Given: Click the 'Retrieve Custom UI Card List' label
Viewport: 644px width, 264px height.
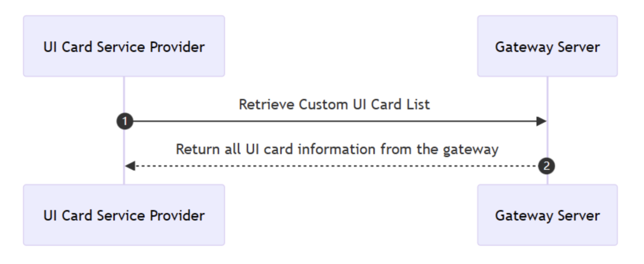Looking at the screenshot, I should tap(334, 105).
